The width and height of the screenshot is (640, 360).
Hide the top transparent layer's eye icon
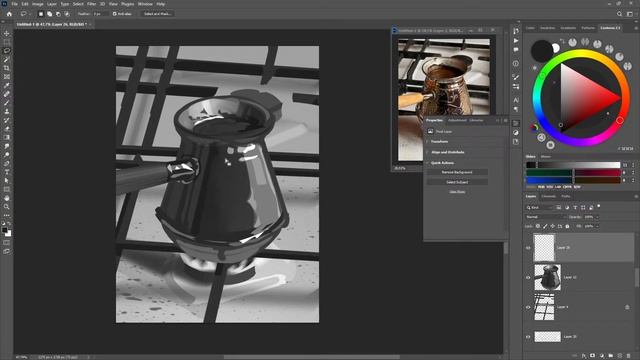pos(528,248)
